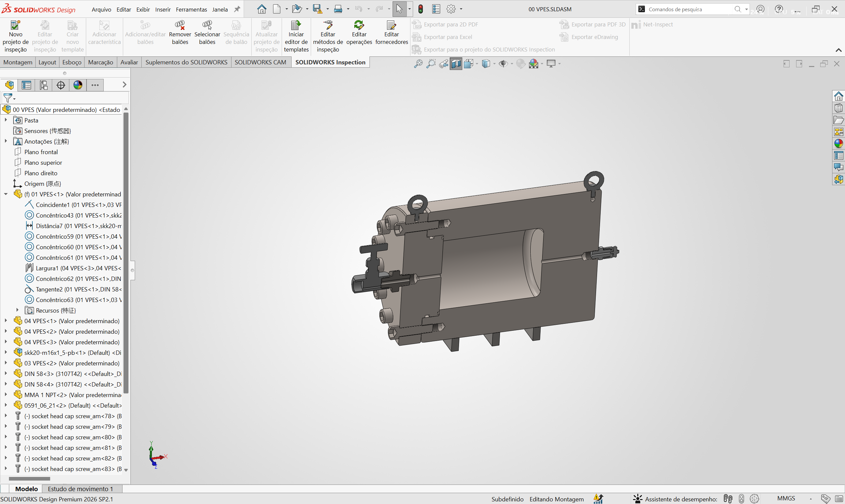Click the Select cursor tool

click(399, 9)
